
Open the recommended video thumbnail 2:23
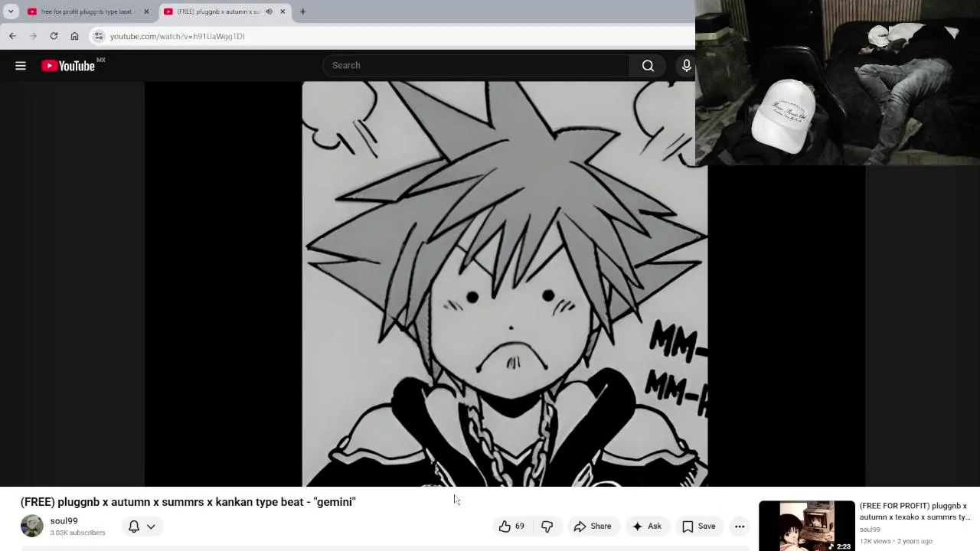[x=806, y=526]
